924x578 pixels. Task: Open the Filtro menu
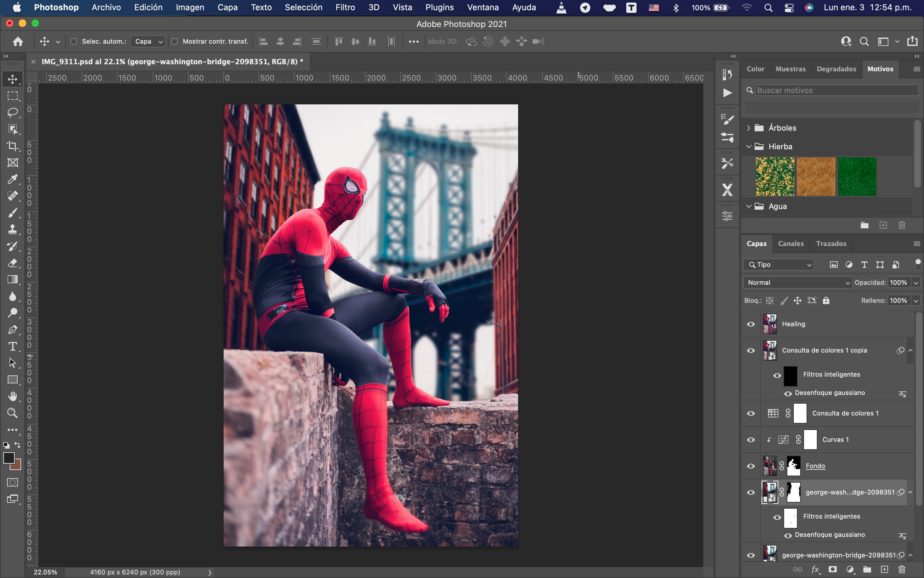(345, 7)
